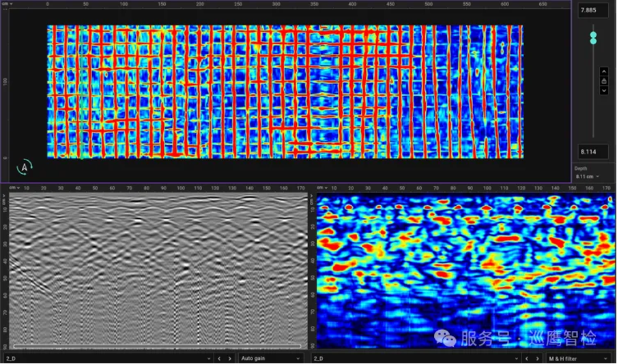Viewport: 617px width, 364px height.
Task: Open cm unit selector on top ruler
Action: click(x=5, y=3)
